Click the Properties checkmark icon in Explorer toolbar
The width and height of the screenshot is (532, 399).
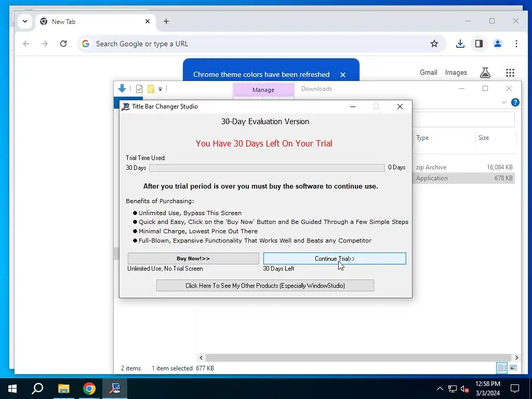(139, 89)
